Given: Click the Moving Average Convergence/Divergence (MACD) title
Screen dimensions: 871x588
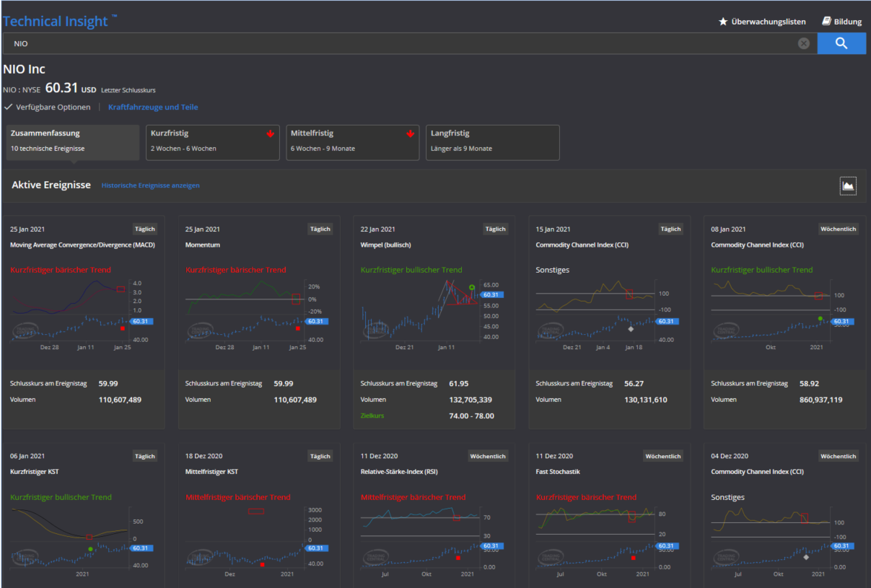Looking at the screenshot, I should coord(82,245).
